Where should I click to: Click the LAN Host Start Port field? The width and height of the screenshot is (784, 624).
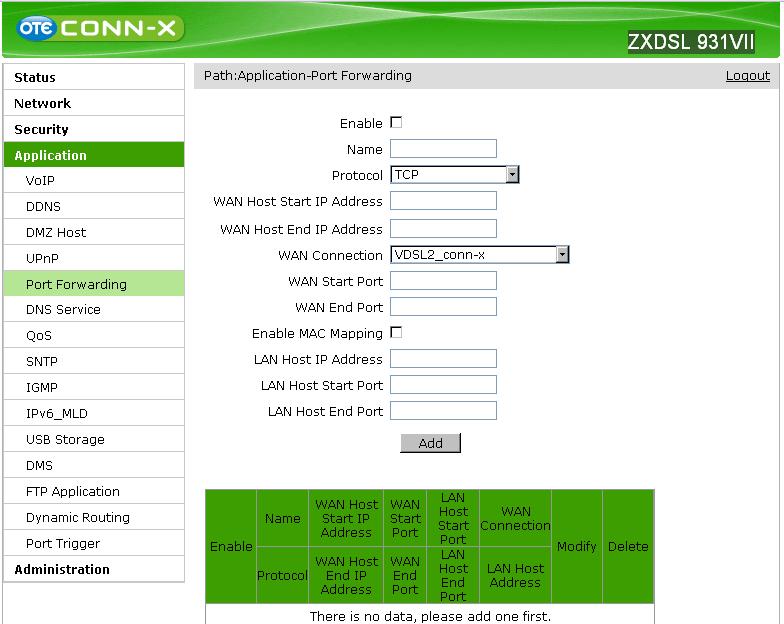tap(444, 384)
